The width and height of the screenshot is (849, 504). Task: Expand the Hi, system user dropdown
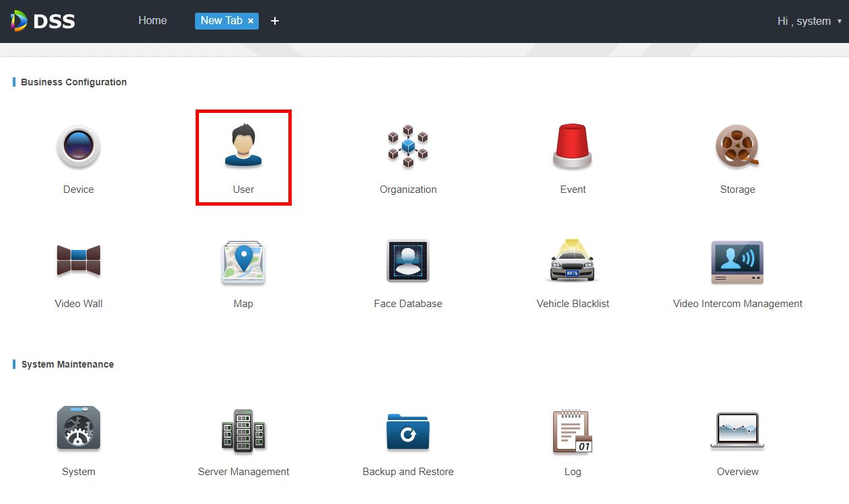pos(809,21)
